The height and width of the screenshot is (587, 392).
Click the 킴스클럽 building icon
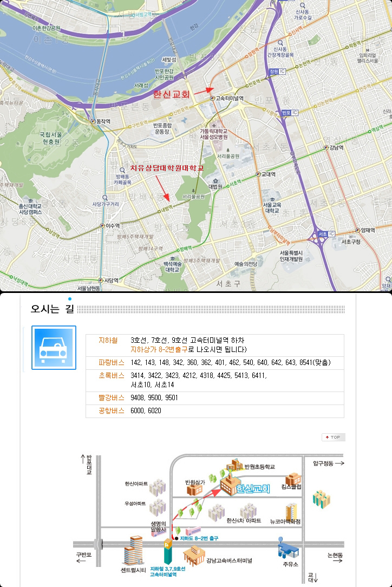(293, 479)
